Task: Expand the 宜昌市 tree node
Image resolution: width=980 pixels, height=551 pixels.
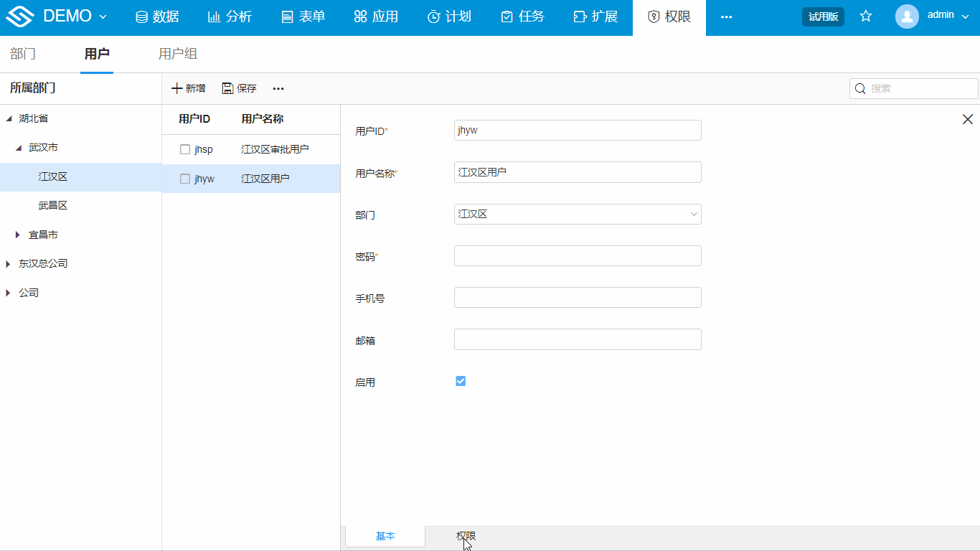Action: (17, 234)
